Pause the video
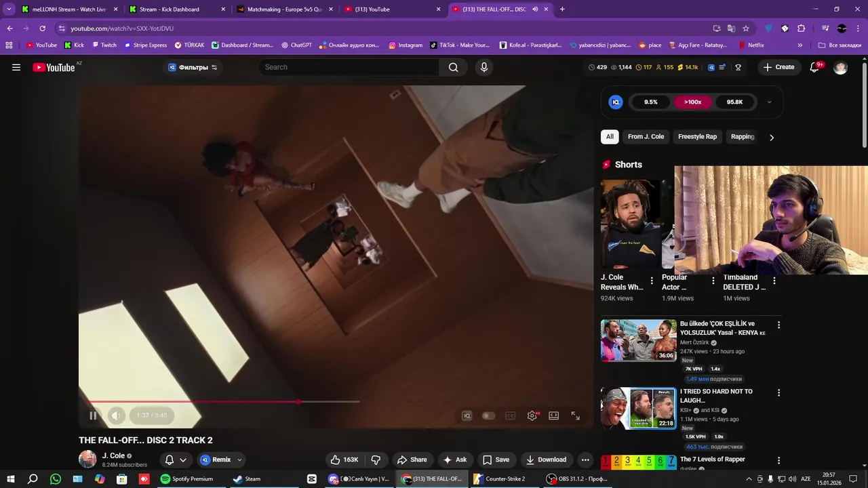Viewport: 868px width, 488px height. (93, 415)
